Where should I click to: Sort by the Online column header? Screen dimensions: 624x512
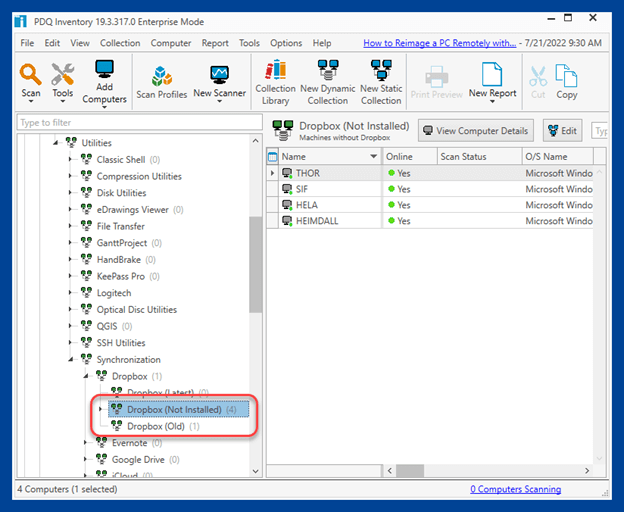tap(410, 156)
